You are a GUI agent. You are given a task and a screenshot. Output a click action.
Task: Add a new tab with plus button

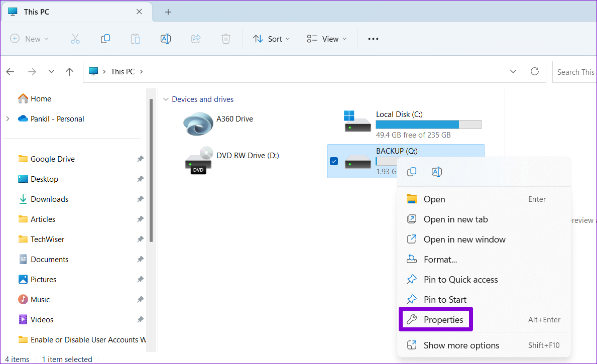point(168,12)
